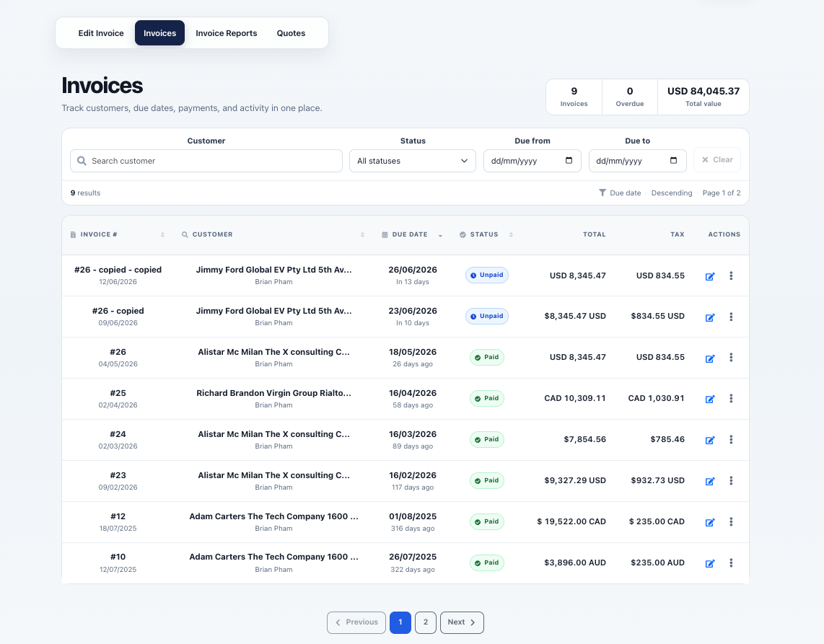Jump to page 2

pyautogui.click(x=426, y=622)
